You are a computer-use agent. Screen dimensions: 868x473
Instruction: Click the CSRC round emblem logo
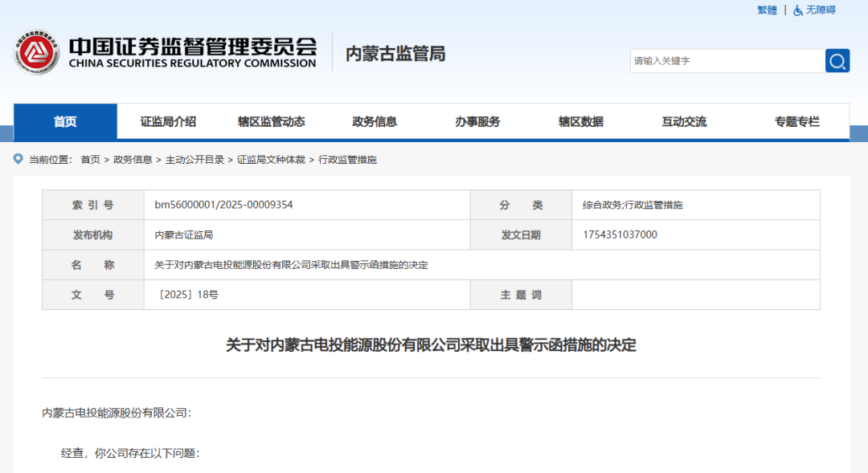[36, 52]
